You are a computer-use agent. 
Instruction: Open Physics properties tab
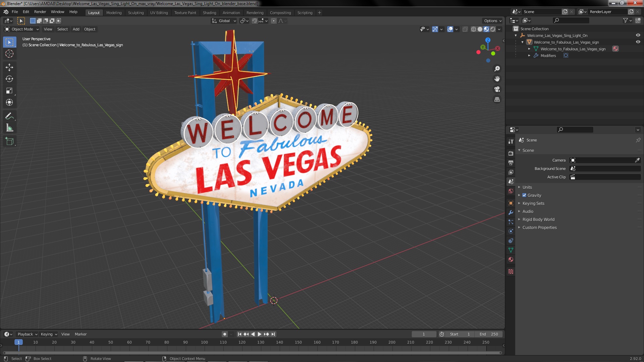pyautogui.click(x=511, y=231)
